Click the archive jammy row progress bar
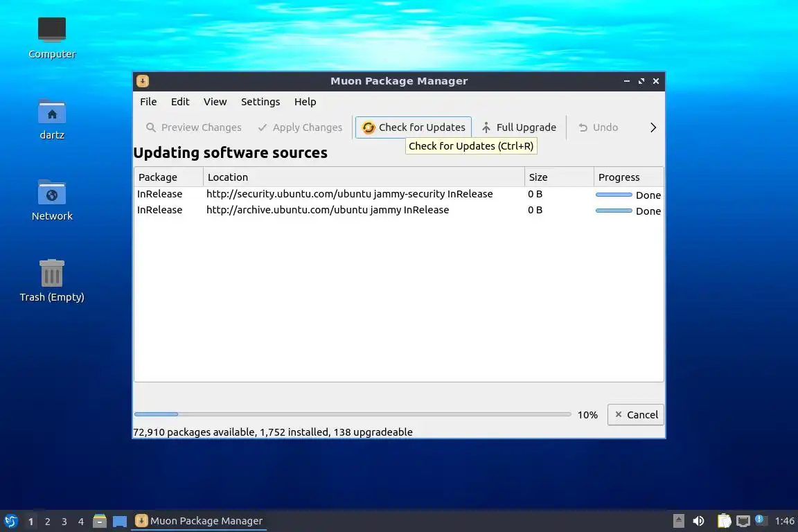Image resolution: width=798 pixels, height=532 pixels. 614,211
